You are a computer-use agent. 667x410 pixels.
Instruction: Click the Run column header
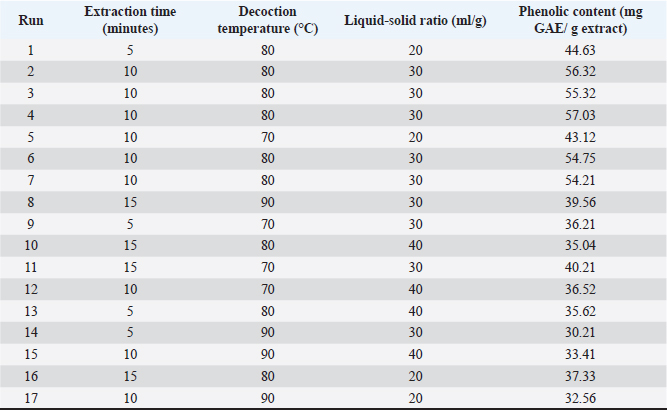[x=30, y=21]
